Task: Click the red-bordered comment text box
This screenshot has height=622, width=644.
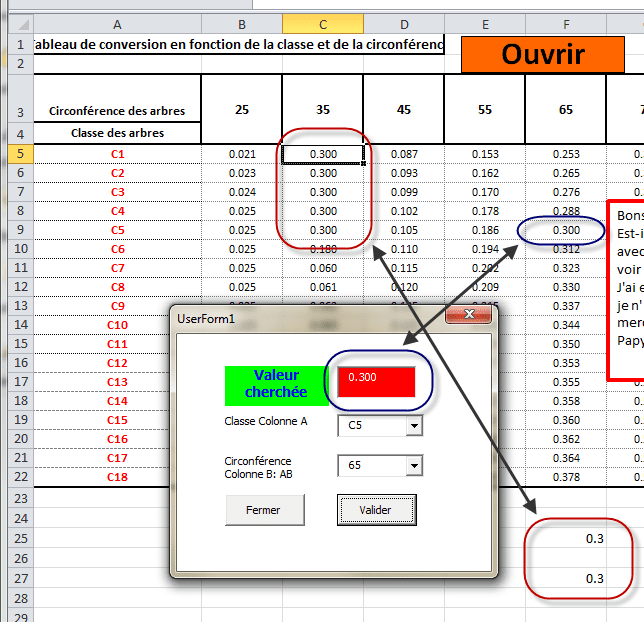Action: tap(626, 290)
